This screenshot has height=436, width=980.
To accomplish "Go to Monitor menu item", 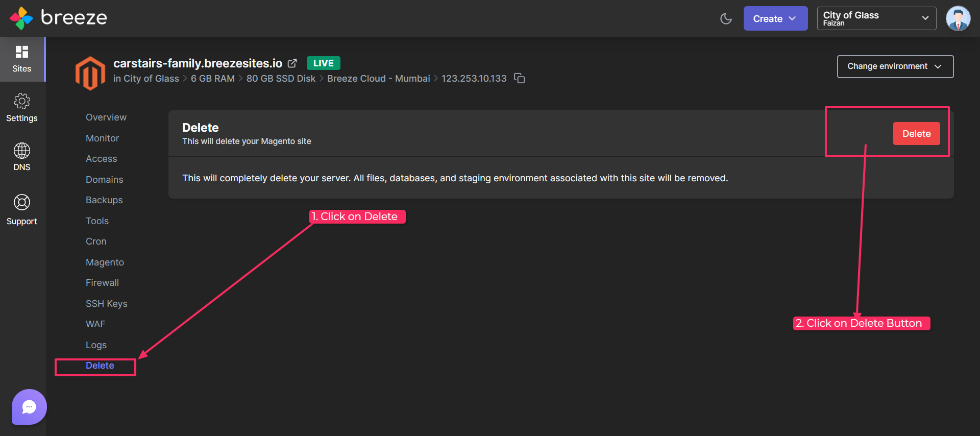I will coord(102,138).
